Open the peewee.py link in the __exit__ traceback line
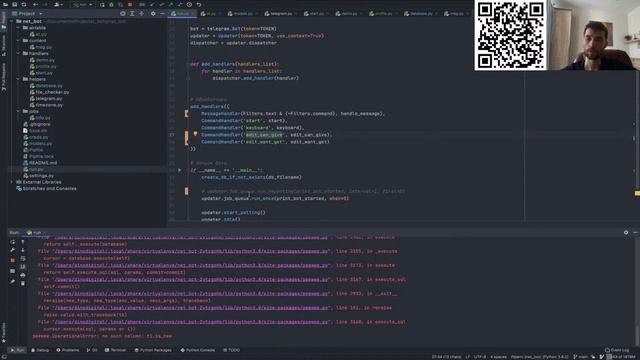Screen dimensions: 640x360 (x=191, y=293)
